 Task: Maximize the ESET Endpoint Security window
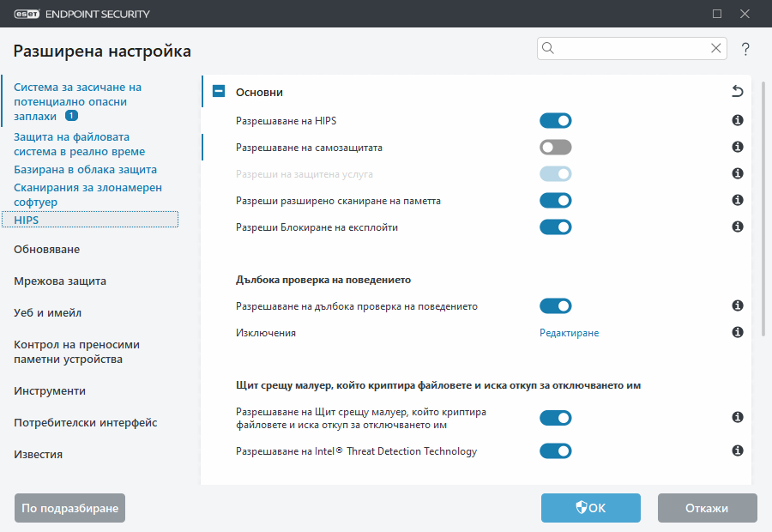click(x=717, y=14)
